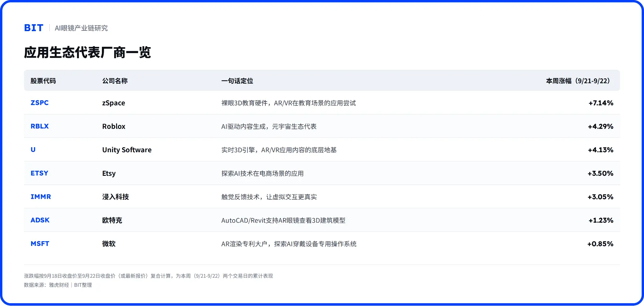Select the Etsy company name
Screen dimensions: 644x306
pyautogui.click(x=109, y=174)
